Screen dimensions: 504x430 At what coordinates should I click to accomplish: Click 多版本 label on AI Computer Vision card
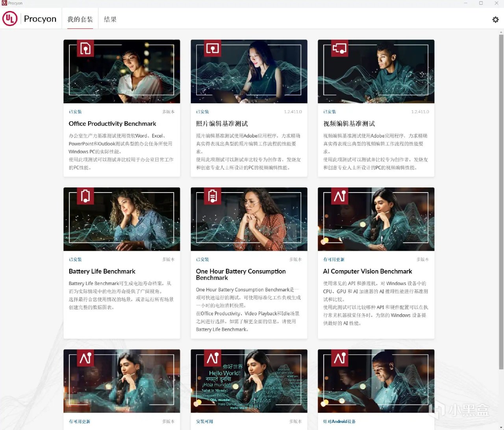tap(423, 259)
